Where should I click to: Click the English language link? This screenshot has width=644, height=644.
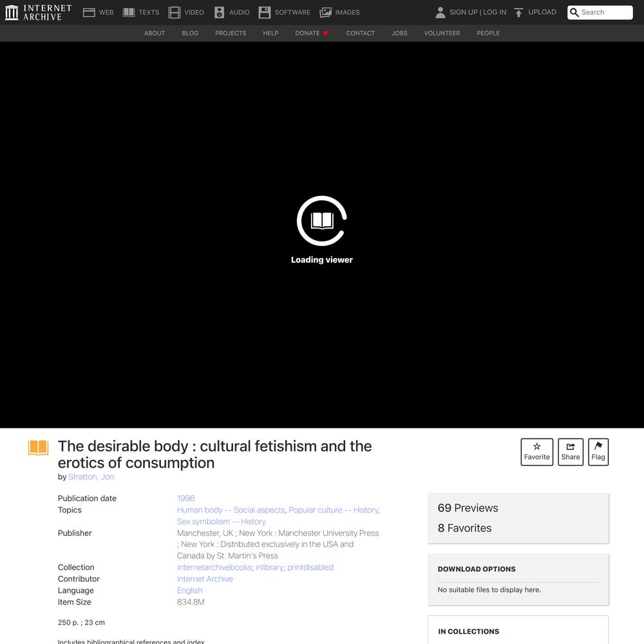pos(190,590)
